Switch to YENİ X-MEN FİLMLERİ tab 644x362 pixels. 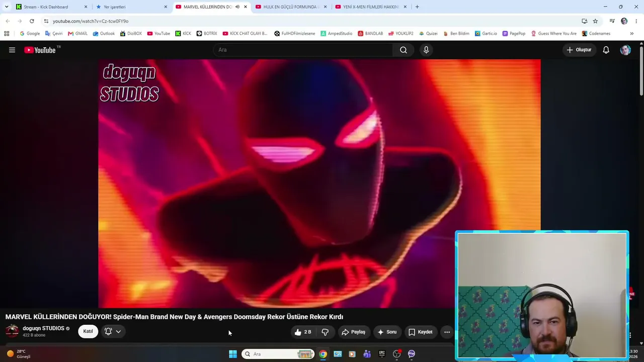pyautogui.click(x=370, y=7)
